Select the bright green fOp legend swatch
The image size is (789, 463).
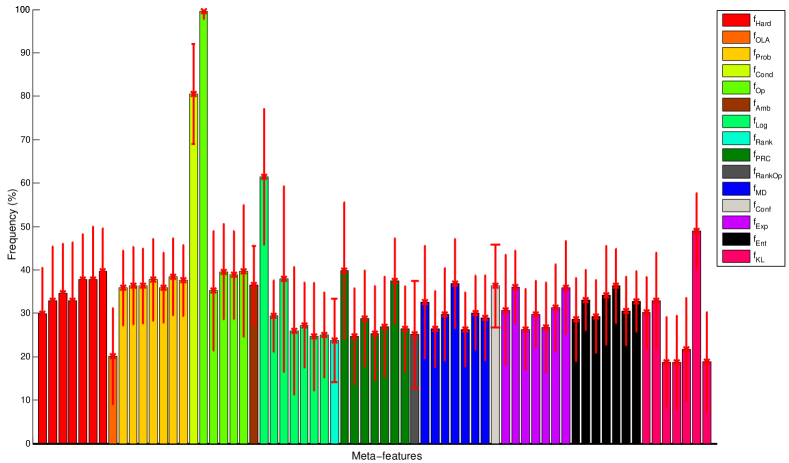point(736,88)
